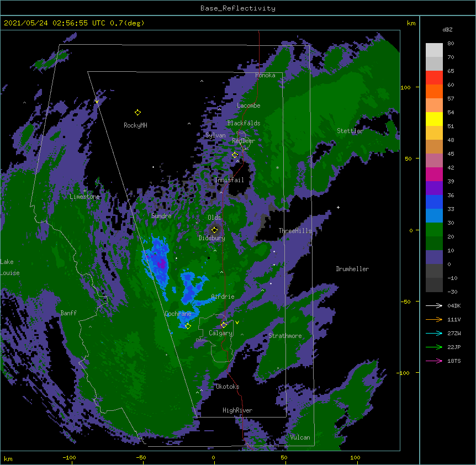The width and height of the screenshot is (476, 465).
Task: Click the yellow station marker near Didsbury
Action: coord(214,230)
